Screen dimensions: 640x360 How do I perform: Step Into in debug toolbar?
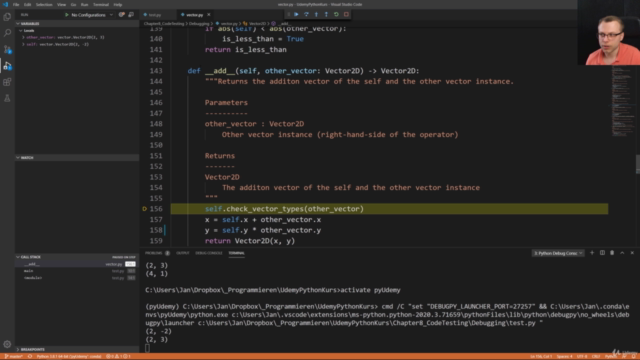316,14
